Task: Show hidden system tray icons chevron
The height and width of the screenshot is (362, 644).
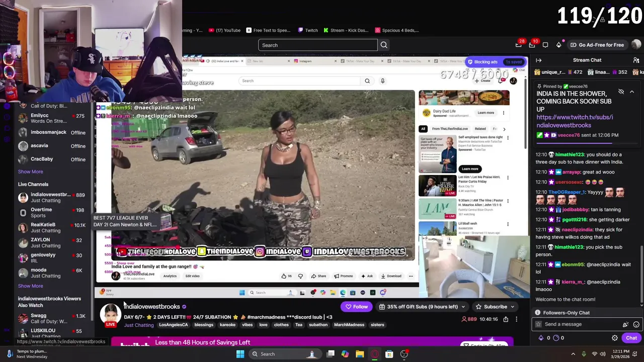Action: coord(573,354)
